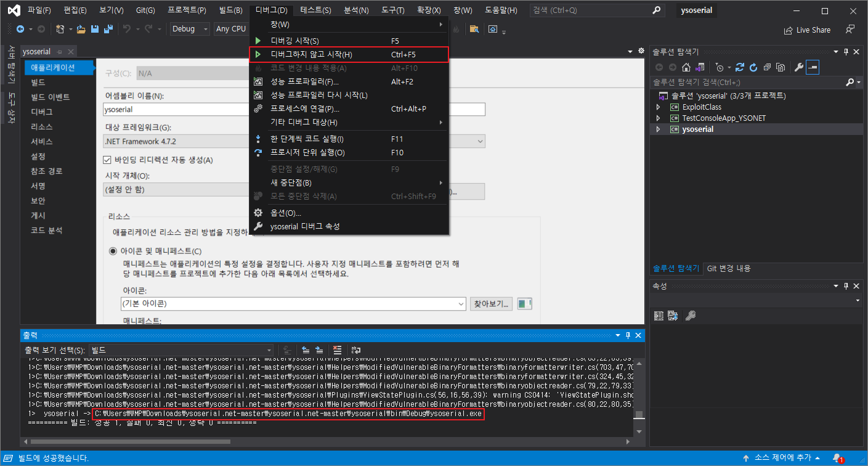
Task: Choose 디버깅 시작 (F5) menu item
Action: (349, 41)
